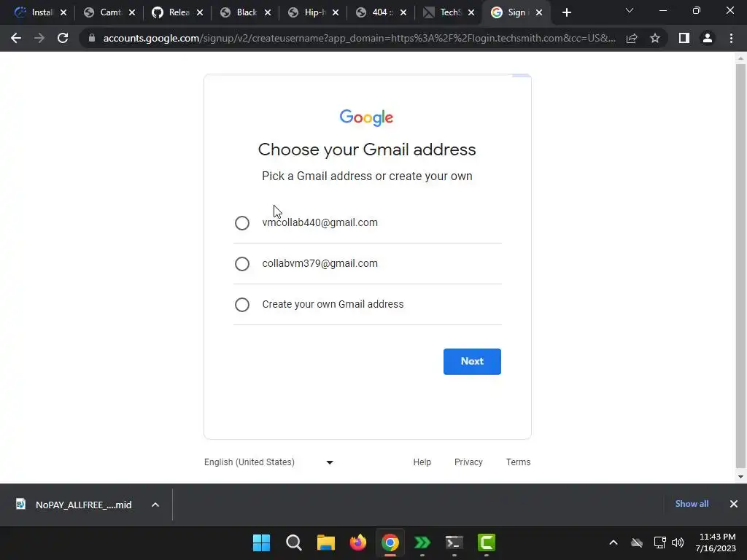Open the Privacy link
The image size is (747, 560).
[x=468, y=462]
